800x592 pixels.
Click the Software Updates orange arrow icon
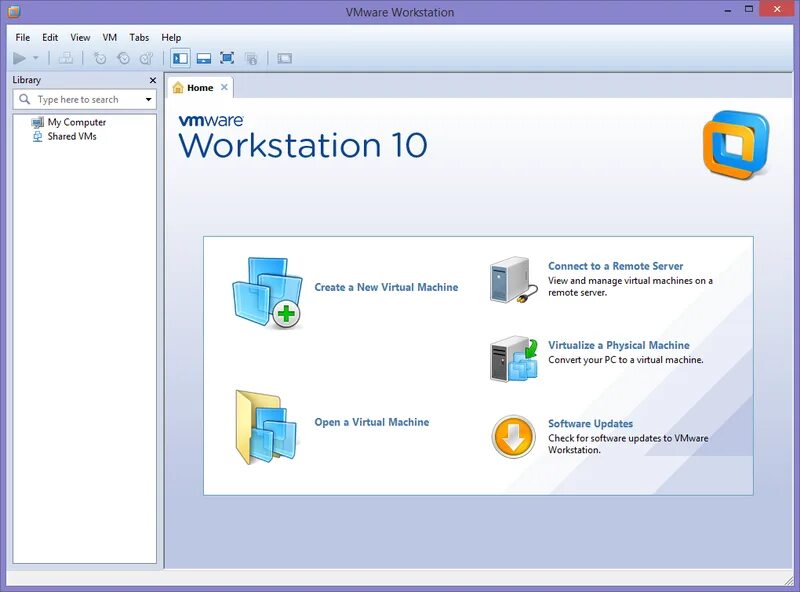pos(513,437)
